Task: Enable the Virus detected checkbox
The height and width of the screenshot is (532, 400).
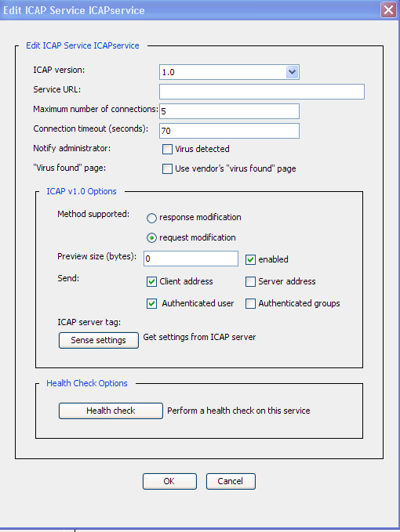Action: click(167, 150)
